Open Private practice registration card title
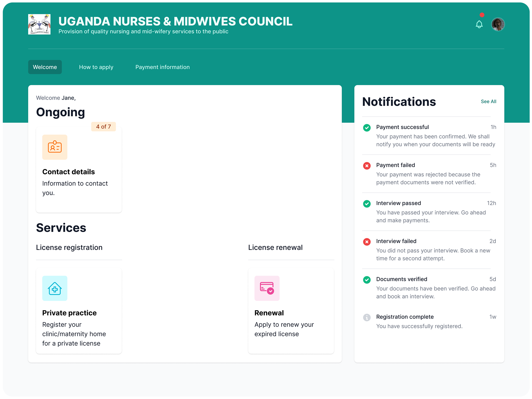532x399 pixels. tap(69, 313)
